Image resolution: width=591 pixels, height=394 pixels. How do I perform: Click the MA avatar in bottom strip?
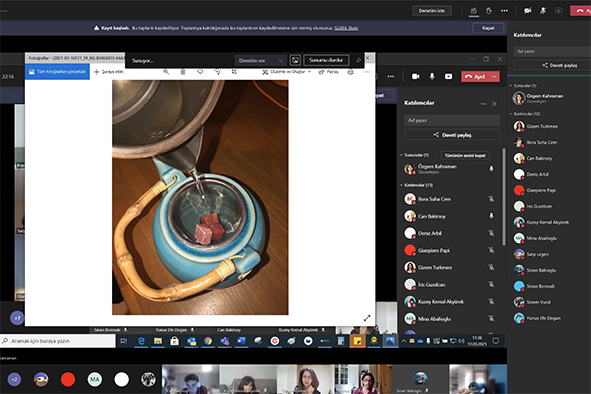pos(95,379)
